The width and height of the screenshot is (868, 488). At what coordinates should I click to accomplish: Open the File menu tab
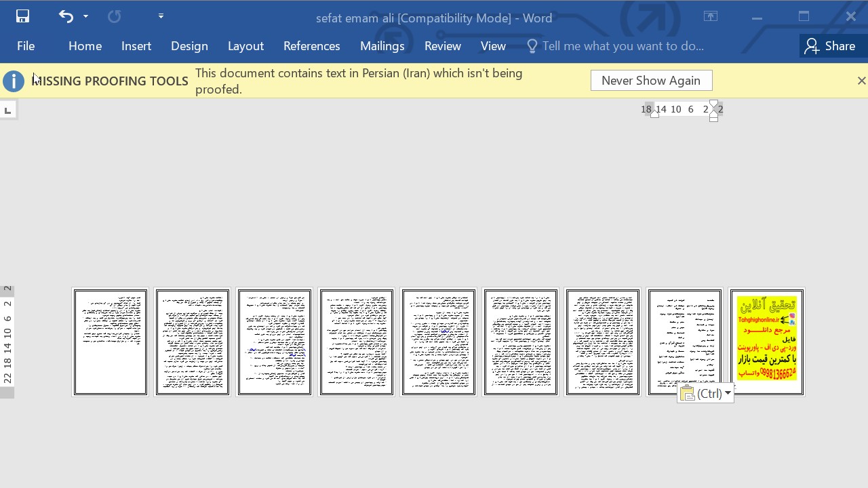pyautogui.click(x=26, y=46)
